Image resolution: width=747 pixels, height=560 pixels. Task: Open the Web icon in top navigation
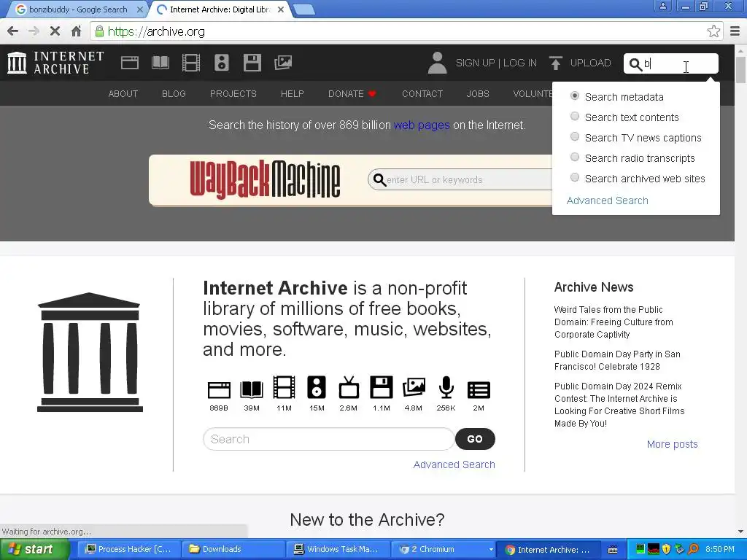point(130,63)
